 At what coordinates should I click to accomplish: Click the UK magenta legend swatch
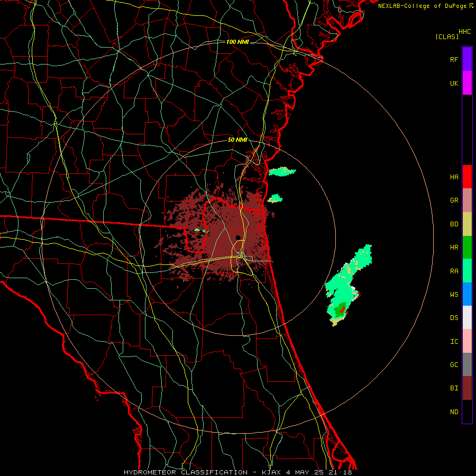[x=467, y=83]
